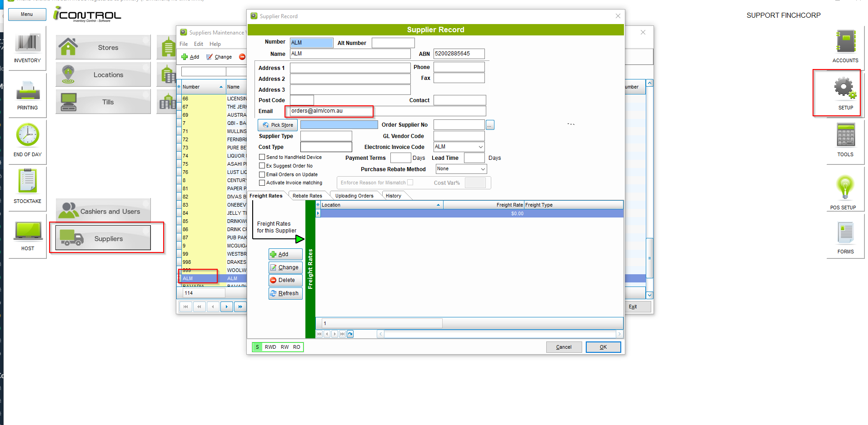Viewport: 868px width, 425px height.
Task: Open the Forms document icon
Action: 845,233
